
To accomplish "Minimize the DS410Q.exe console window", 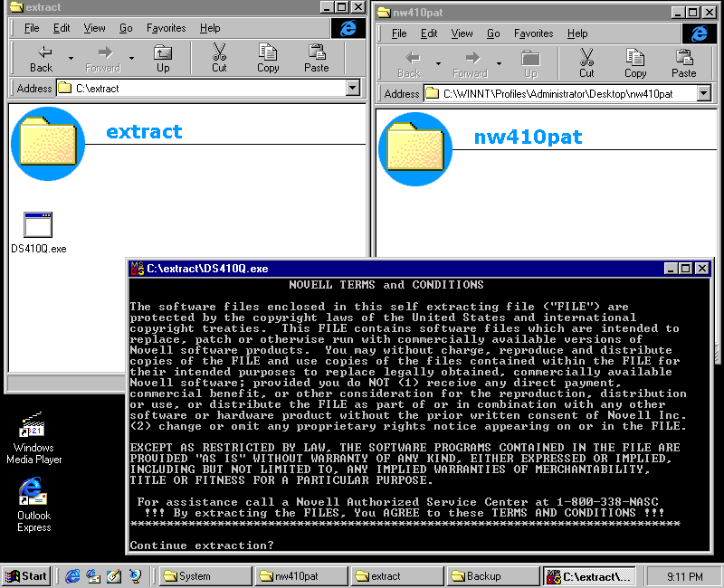I will pyautogui.click(x=671, y=268).
